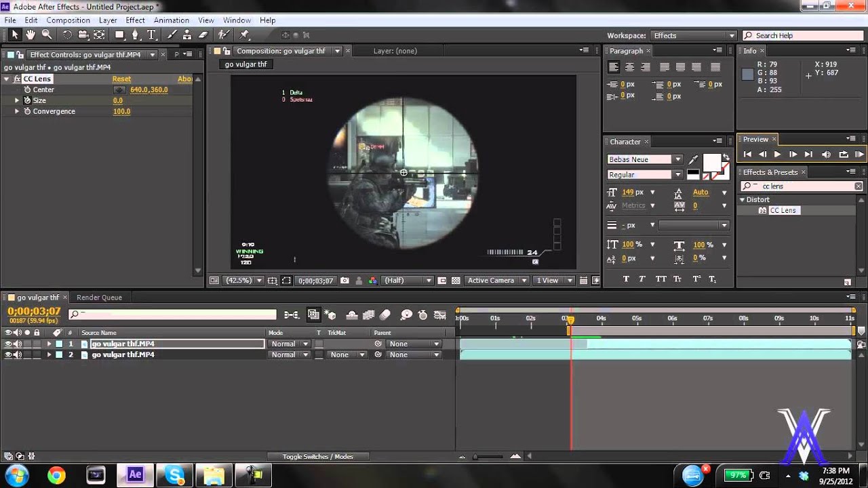Open the Window menu
868x488 pixels.
coord(237,20)
